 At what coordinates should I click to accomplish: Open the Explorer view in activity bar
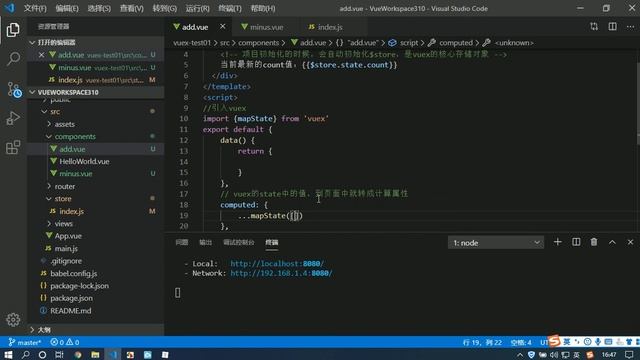click(13, 30)
